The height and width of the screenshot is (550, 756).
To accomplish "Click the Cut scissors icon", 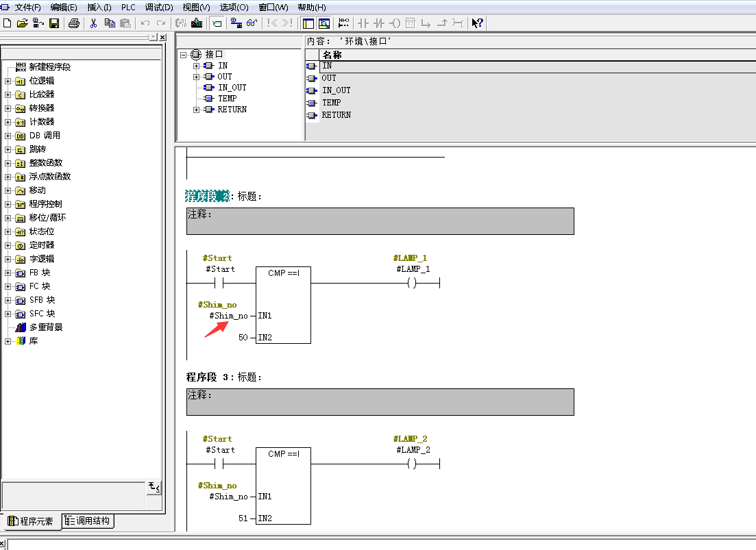I will coord(94,23).
